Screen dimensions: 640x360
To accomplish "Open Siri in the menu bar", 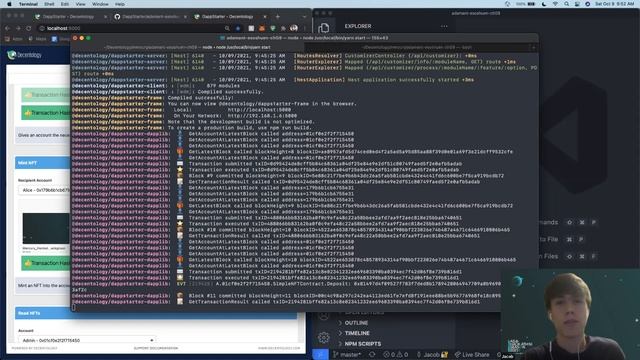I will coord(587,4).
